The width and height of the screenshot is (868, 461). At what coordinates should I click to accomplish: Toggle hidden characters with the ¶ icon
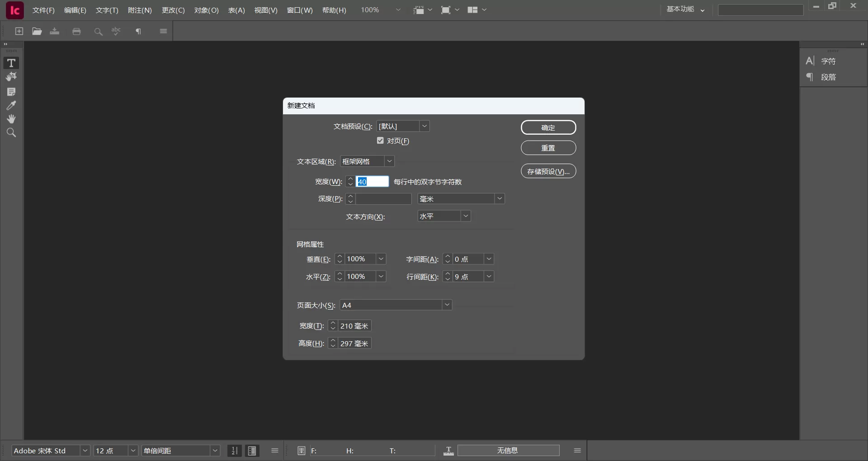138,31
